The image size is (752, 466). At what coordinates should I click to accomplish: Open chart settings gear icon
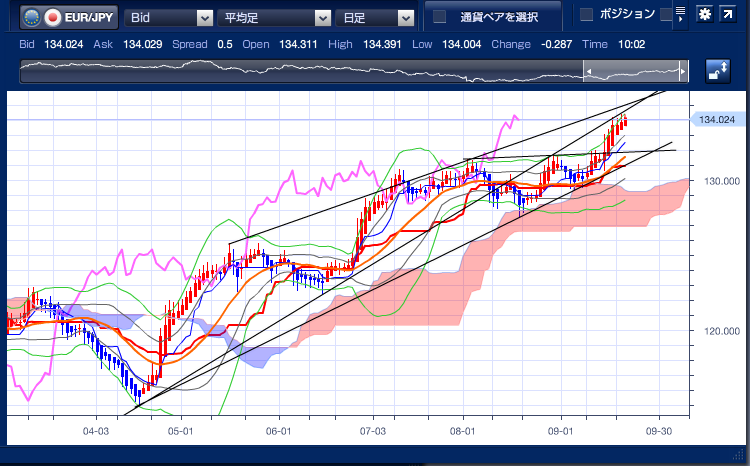(x=705, y=14)
